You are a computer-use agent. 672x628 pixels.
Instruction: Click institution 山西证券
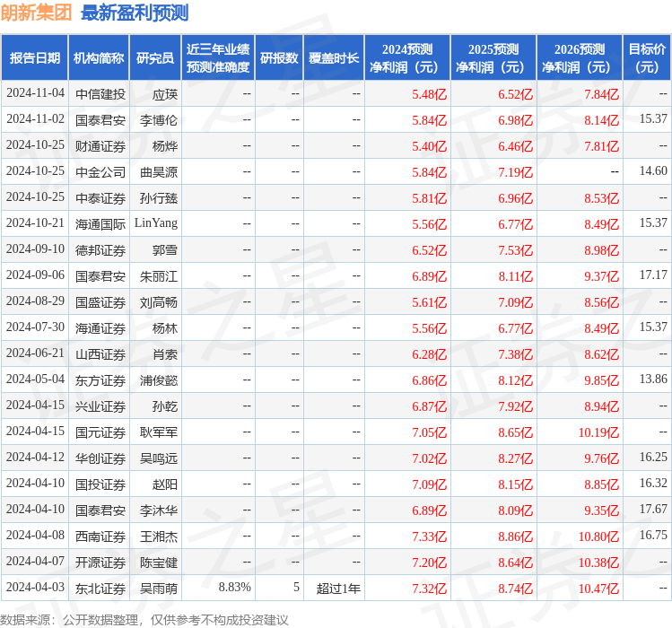(100, 354)
